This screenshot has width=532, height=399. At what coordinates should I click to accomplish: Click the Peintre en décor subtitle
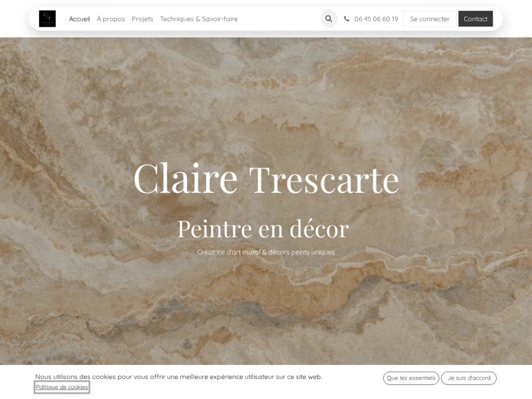pos(263,229)
